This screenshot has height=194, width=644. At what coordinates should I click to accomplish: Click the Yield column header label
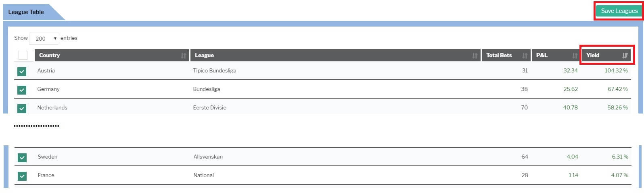pyautogui.click(x=593, y=55)
